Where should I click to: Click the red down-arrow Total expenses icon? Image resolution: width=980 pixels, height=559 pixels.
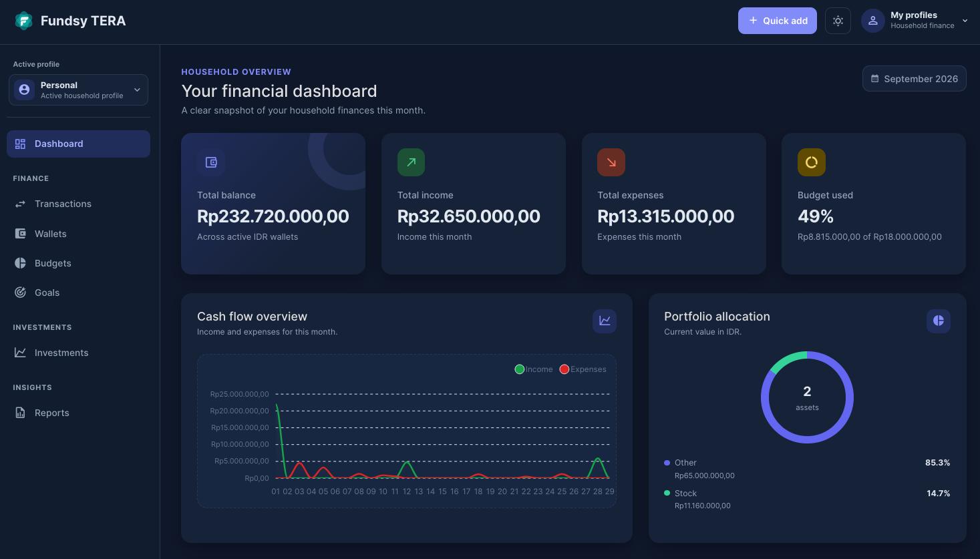coord(611,162)
